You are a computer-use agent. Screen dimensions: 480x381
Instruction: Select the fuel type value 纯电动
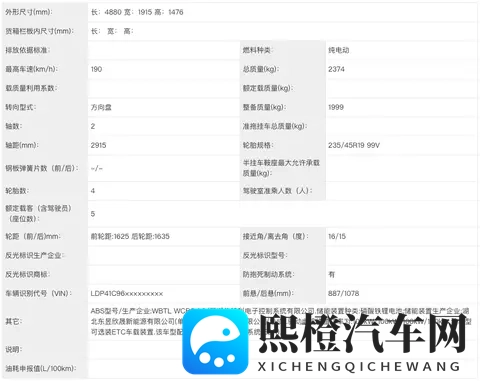(338, 50)
